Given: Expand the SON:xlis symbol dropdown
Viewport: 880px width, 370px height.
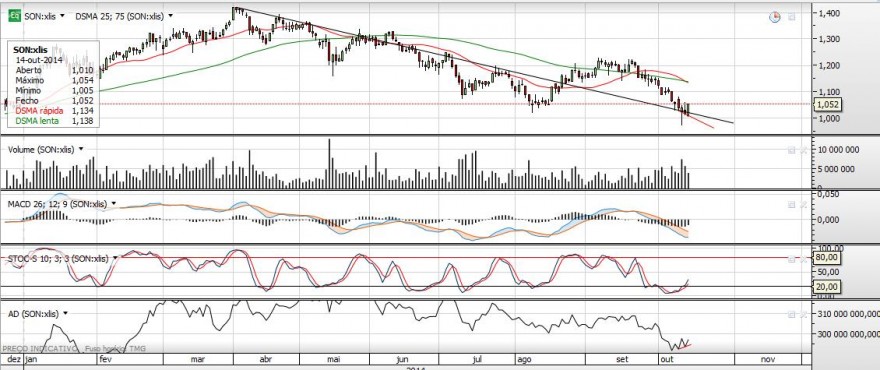Looking at the screenshot, I should click(61, 17).
